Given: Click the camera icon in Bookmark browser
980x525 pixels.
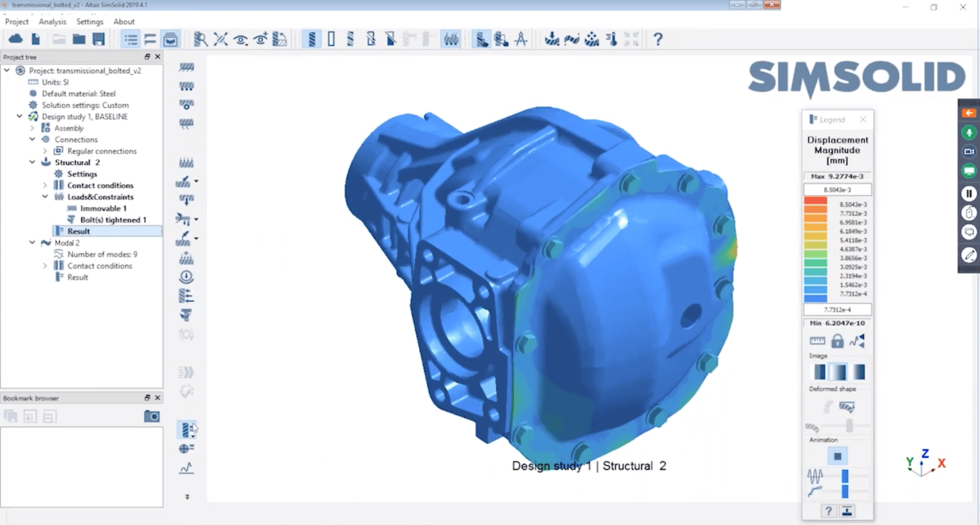Looking at the screenshot, I should pyautogui.click(x=152, y=416).
